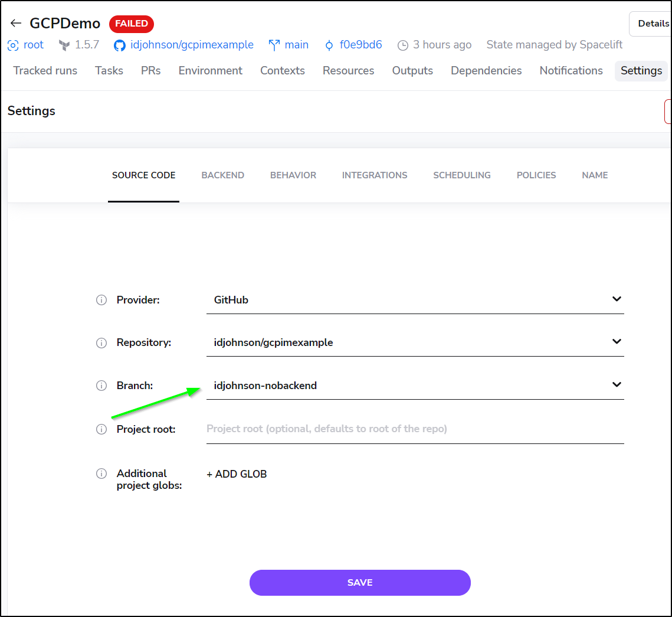Open the Environment tab
672x617 pixels.
[211, 71]
